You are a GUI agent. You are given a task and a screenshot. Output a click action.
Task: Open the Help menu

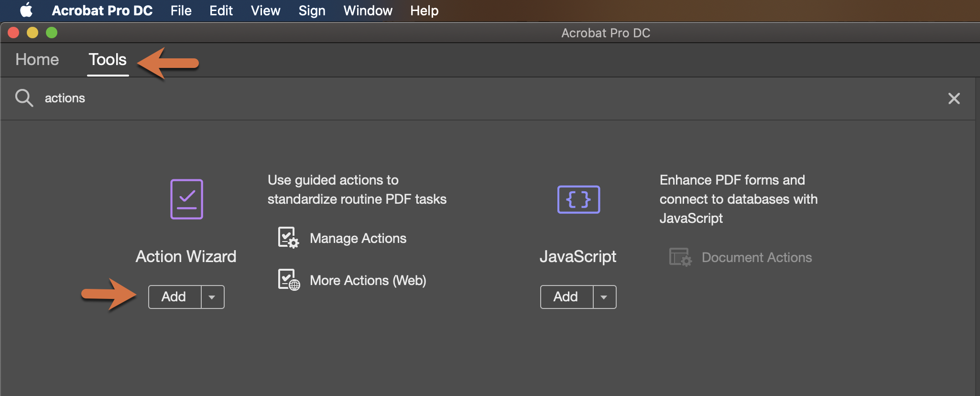point(424,11)
